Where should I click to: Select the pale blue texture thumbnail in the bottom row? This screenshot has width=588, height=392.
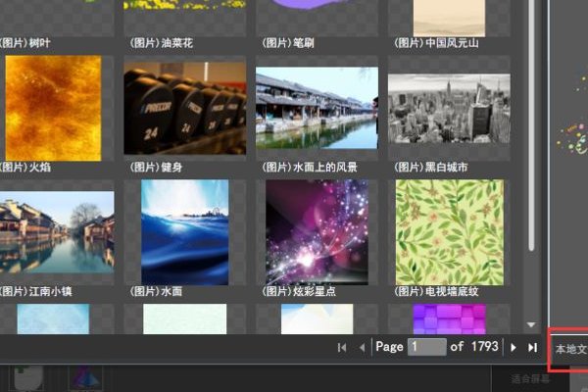(53, 318)
